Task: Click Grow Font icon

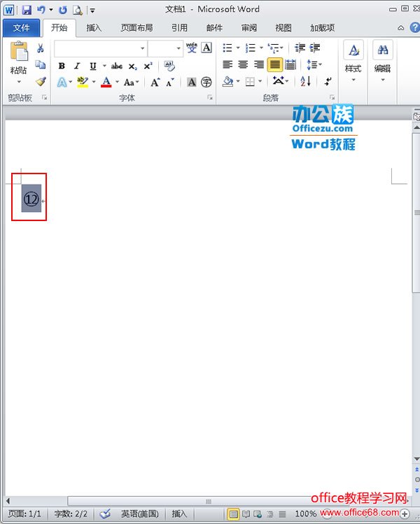Action: tap(155, 83)
